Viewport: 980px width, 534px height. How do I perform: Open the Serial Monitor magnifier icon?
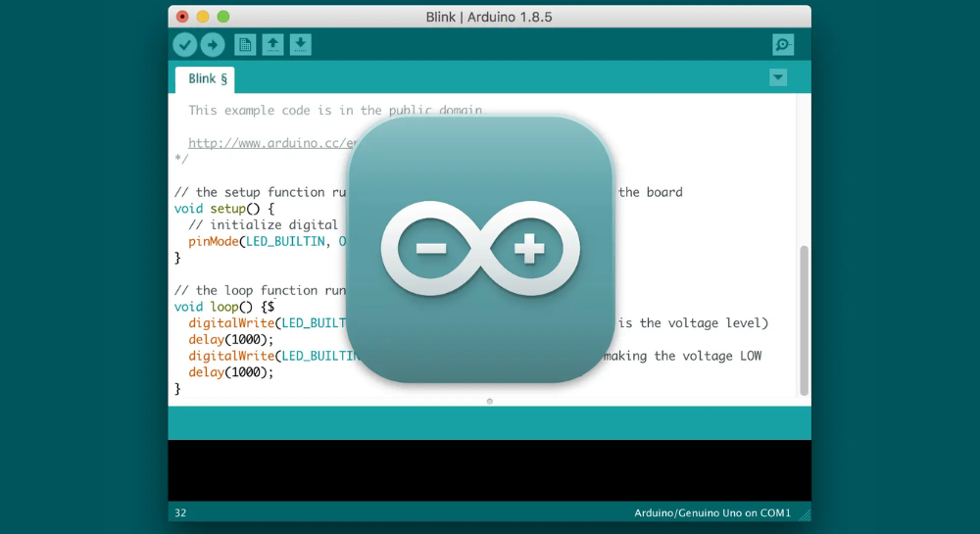[783, 45]
